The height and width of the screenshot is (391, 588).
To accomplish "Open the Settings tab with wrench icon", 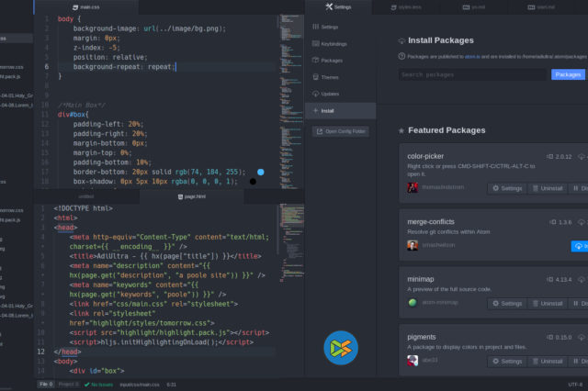I will [338, 7].
